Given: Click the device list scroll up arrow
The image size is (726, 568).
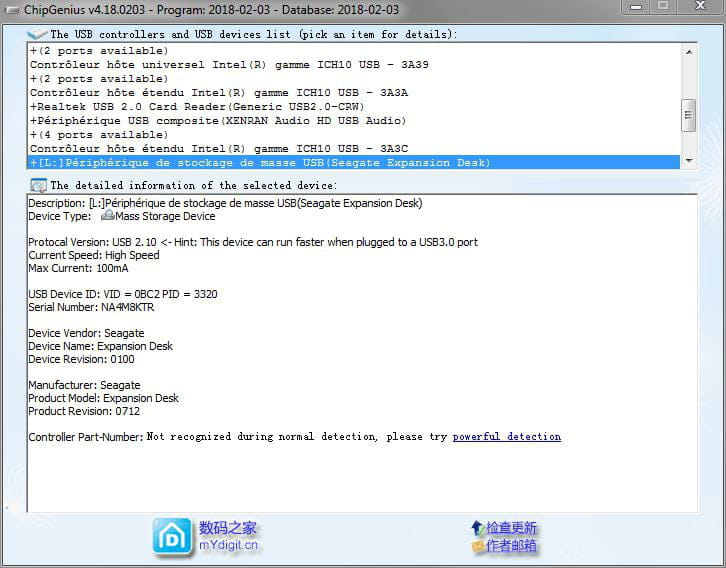Looking at the screenshot, I should [689, 52].
